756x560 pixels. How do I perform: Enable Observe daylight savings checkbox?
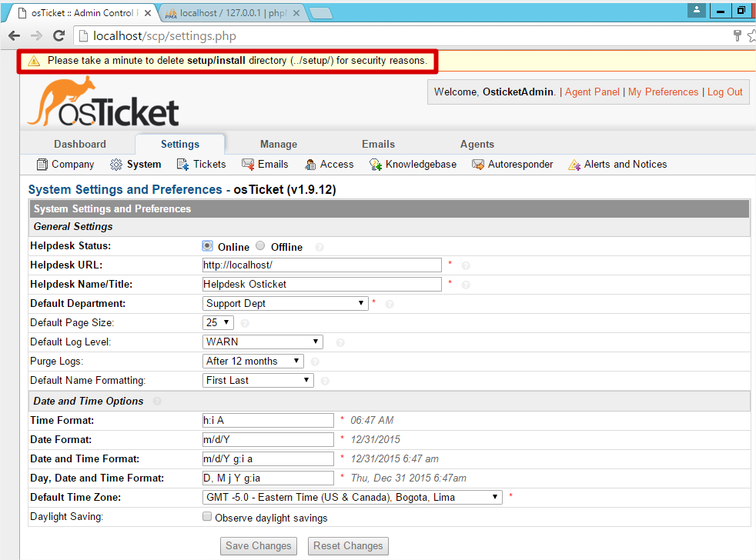click(207, 517)
